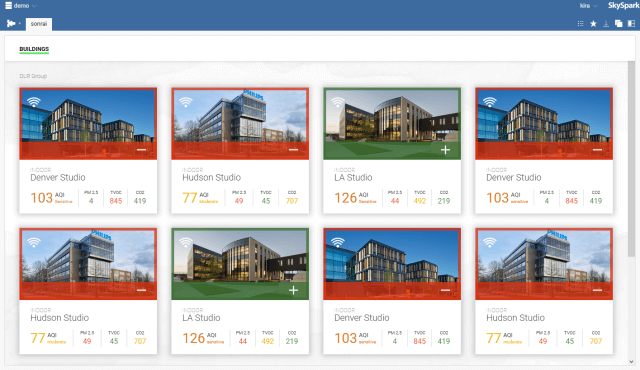Open bottom-row Denver Studio building photo
The image size is (640, 370).
(392, 264)
